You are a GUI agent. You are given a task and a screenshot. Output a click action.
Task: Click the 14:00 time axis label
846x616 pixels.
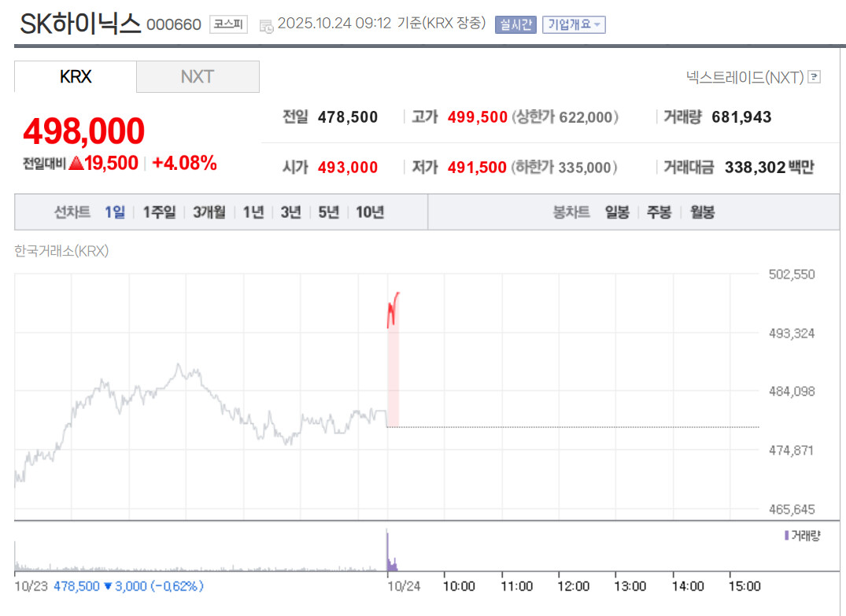click(x=688, y=586)
